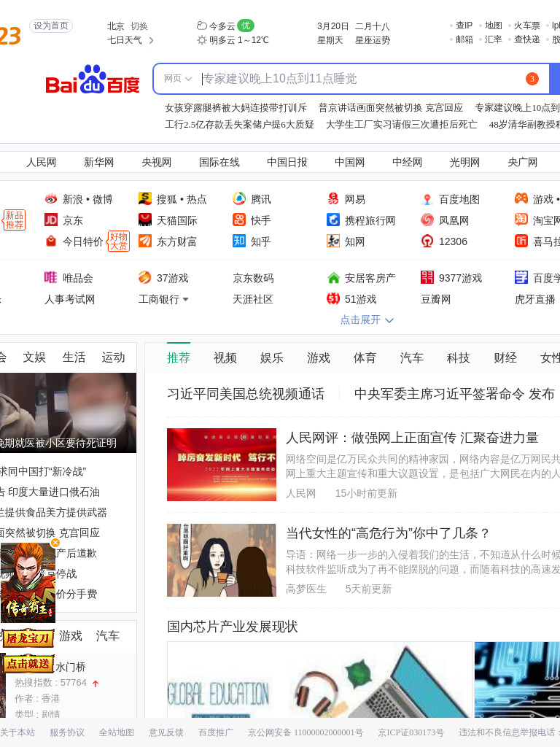Open the 京东 JD icon
This screenshot has width=560, height=747.
[51, 220]
